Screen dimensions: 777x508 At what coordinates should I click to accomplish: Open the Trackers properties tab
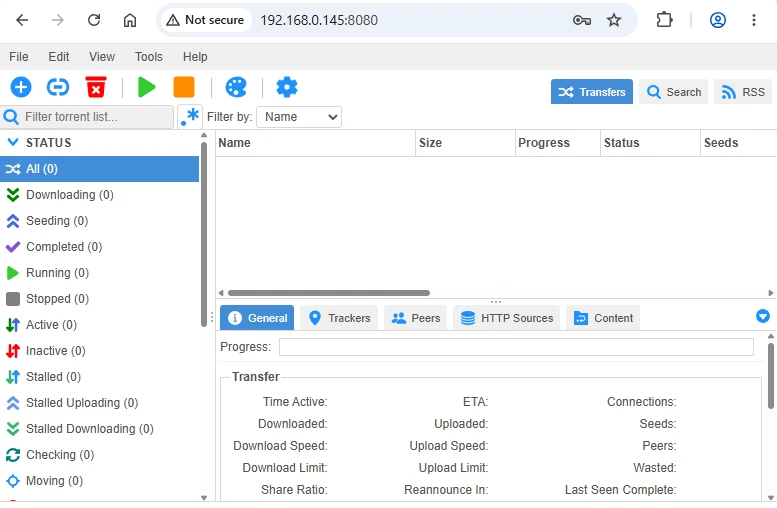click(339, 318)
